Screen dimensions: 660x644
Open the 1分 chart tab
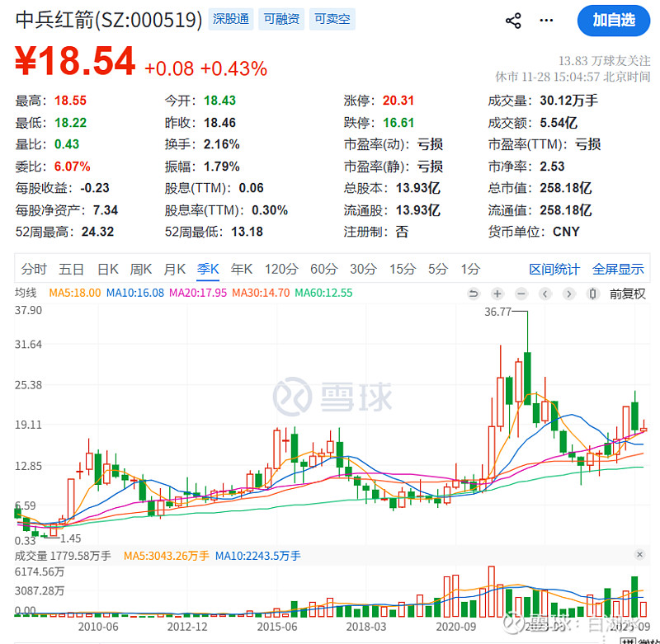pos(470,269)
